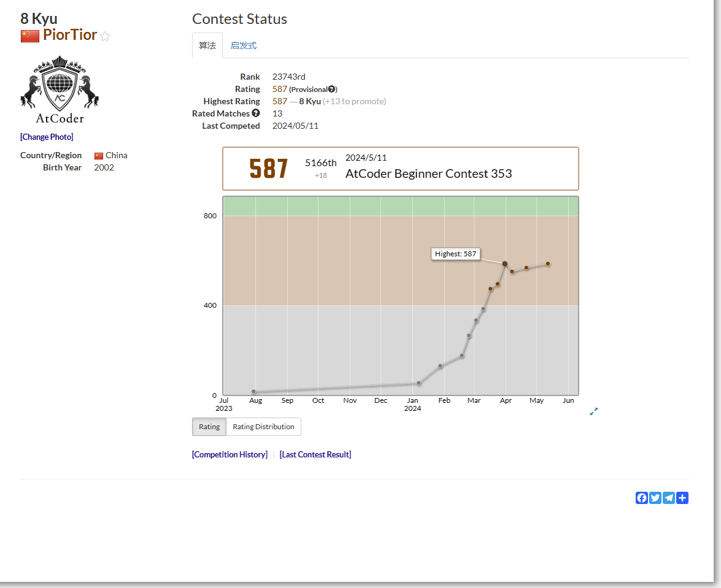Click the January 2024 data point on graph
Image resolution: width=721 pixels, height=588 pixels.
(418, 383)
